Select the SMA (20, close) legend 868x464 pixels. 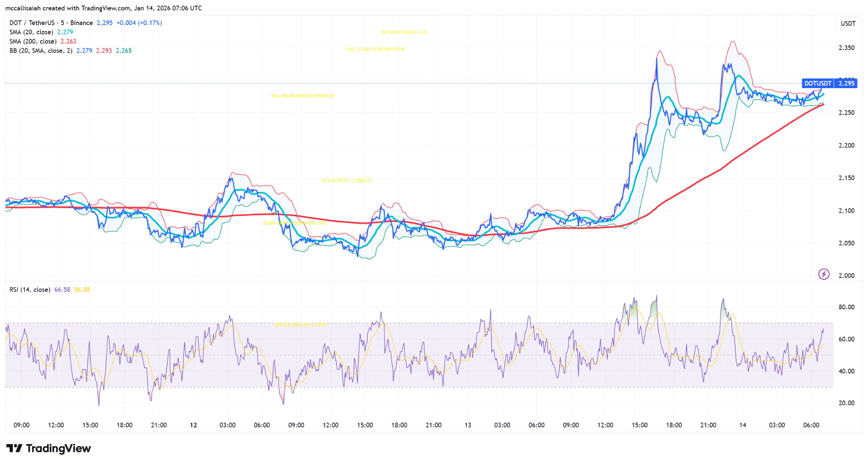point(31,32)
